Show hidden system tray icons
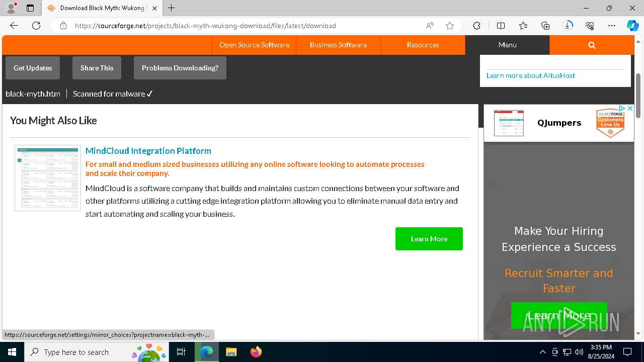This screenshot has width=644, height=362. (542, 352)
